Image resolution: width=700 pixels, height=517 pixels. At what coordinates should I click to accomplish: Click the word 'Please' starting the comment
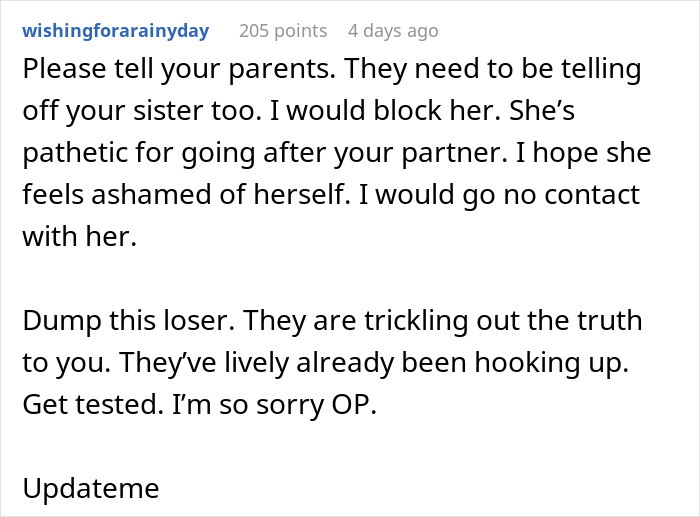pos(64,69)
